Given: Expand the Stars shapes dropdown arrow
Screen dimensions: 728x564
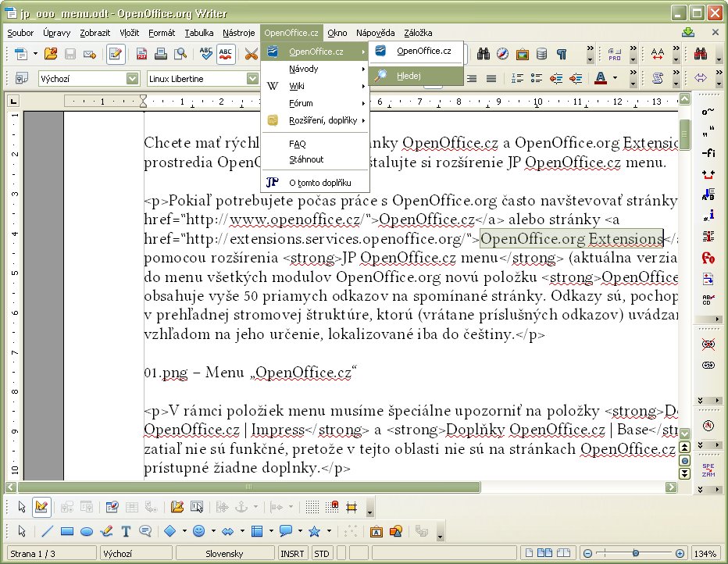Looking at the screenshot, I should [x=329, y=531].
